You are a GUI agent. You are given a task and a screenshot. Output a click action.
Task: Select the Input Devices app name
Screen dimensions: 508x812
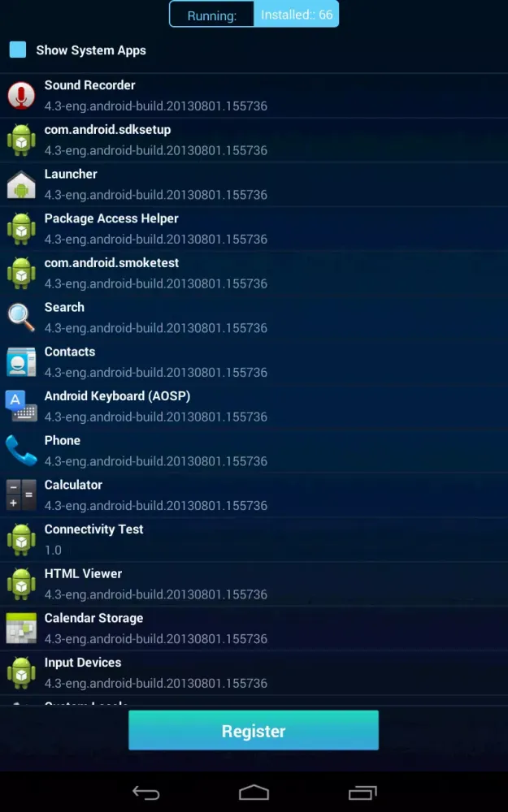[x=83, y=663]
